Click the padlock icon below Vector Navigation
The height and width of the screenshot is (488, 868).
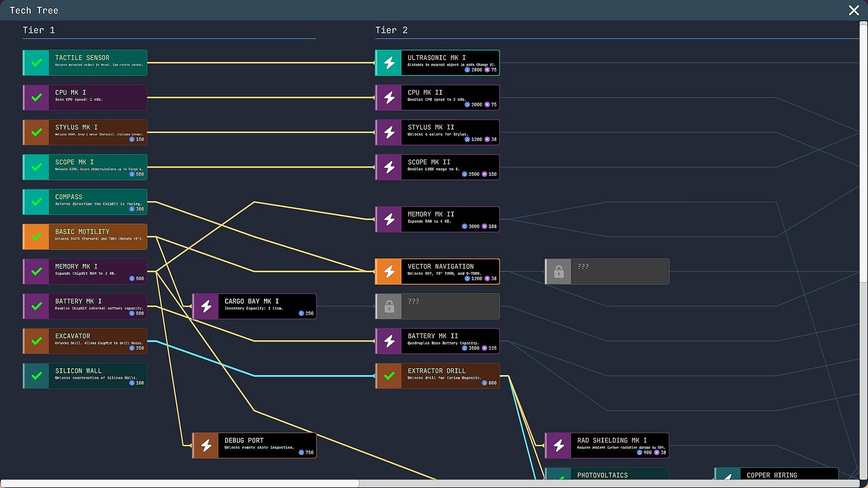pyautogui.click(x=389, y=306)
